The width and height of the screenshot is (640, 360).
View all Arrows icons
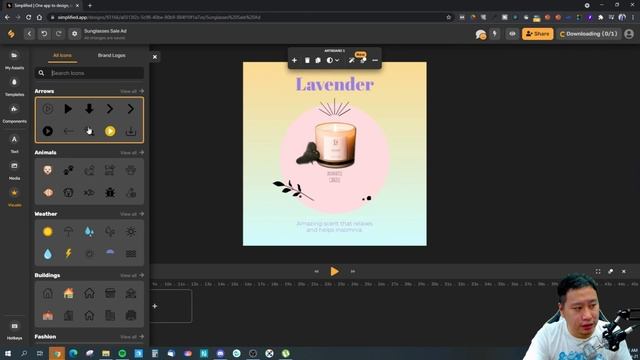[x=132, y=91]
